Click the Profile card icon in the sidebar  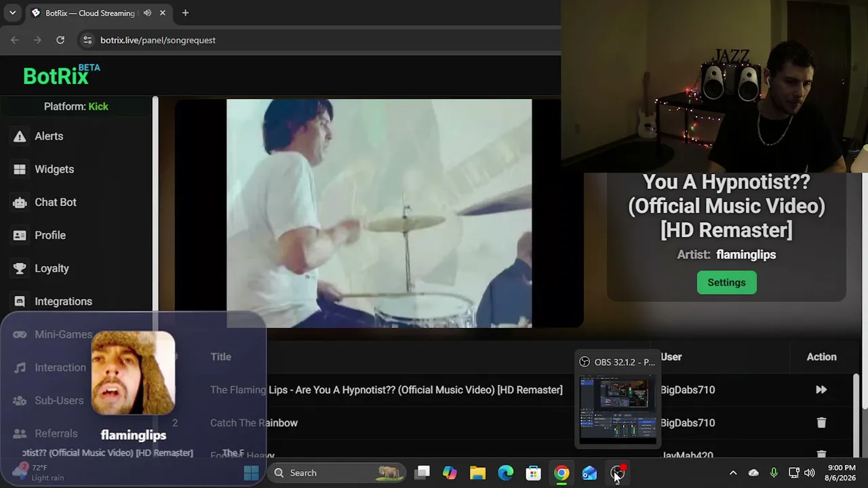tap(20, 235)
